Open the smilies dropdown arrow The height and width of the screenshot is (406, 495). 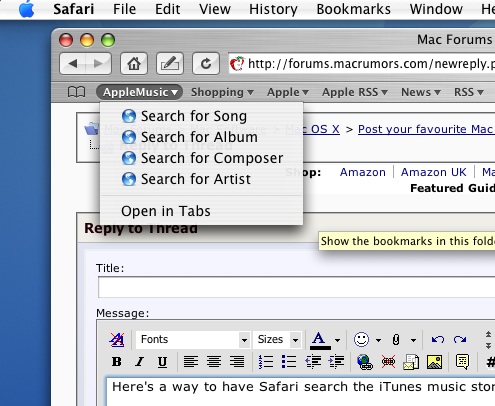pos(378,340)
